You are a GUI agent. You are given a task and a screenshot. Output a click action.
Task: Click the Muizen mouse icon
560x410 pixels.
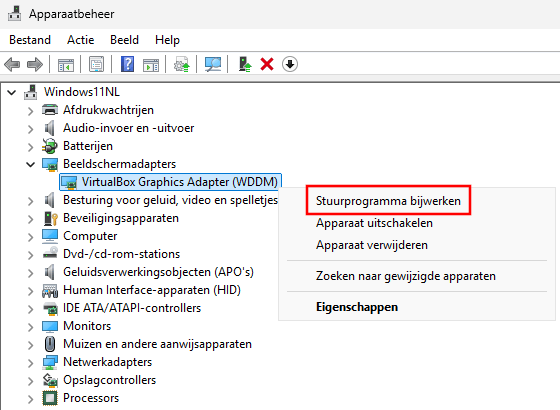50,344
